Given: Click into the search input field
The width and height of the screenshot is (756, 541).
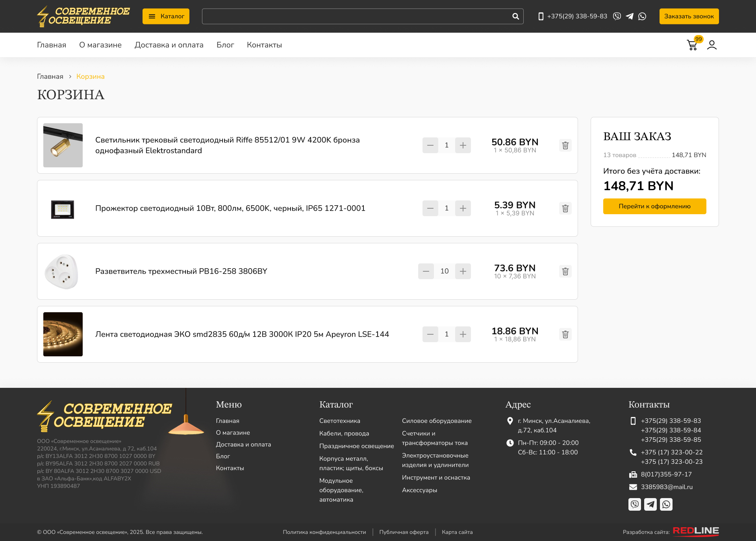Looking at the screenshot, I should [x=354, y=16].
